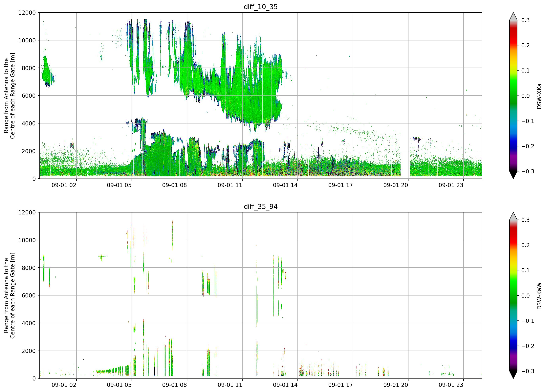Click y-axis label of the diff_35_94 plot
Viewport: 546px width, 392px height.
click(x=9, y=295)
